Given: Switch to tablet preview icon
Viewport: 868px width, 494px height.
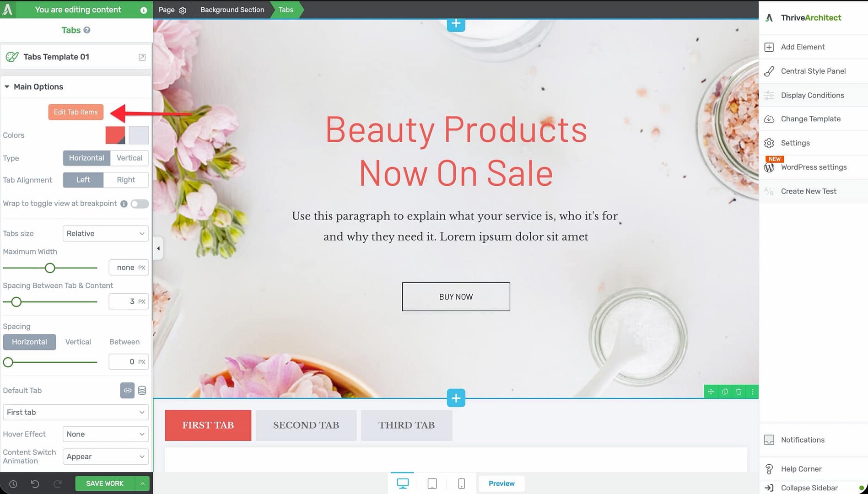Looking at the screenshot, I should pyautogui.click(x=432, y=483).
